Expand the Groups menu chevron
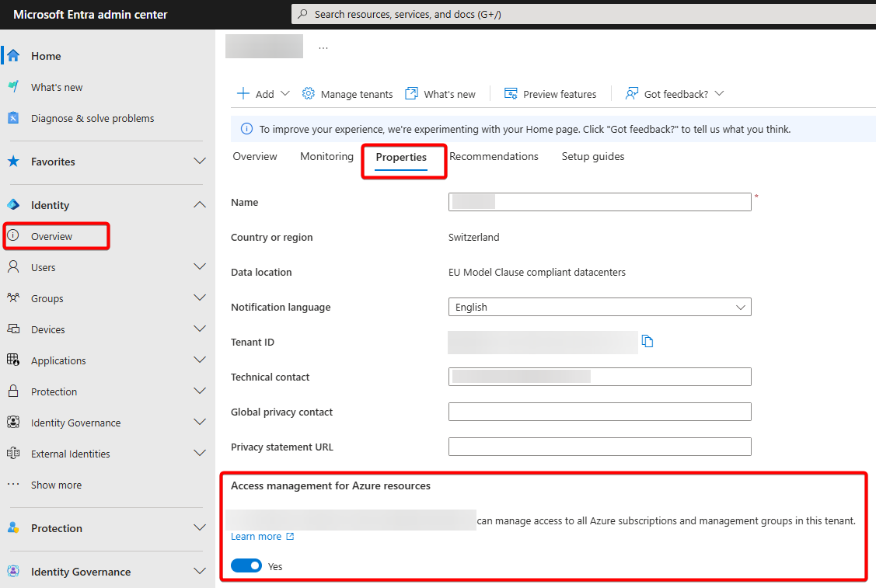The image size is (876, 588). click(x=200, y=297)
